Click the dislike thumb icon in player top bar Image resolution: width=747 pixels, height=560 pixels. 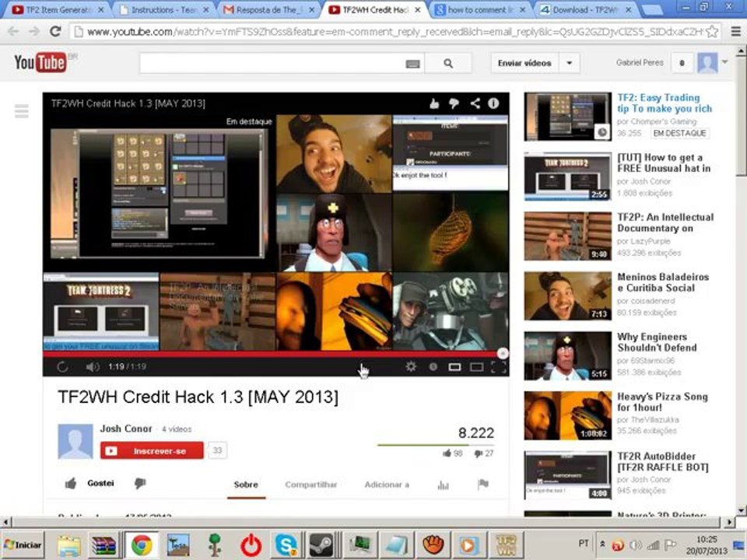[x=454, y=103]
